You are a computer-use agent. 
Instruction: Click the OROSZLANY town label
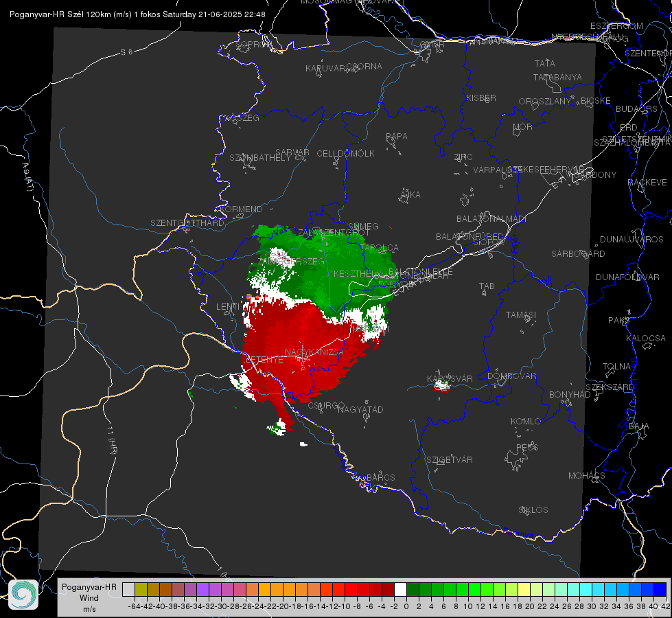point(545,102)
